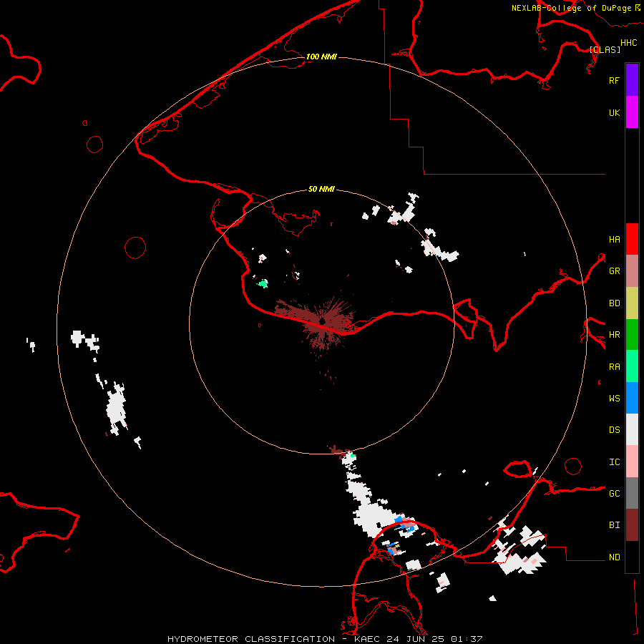Select the BD big drops swatch
The image size is (644, 644).
tap(632, 303)
